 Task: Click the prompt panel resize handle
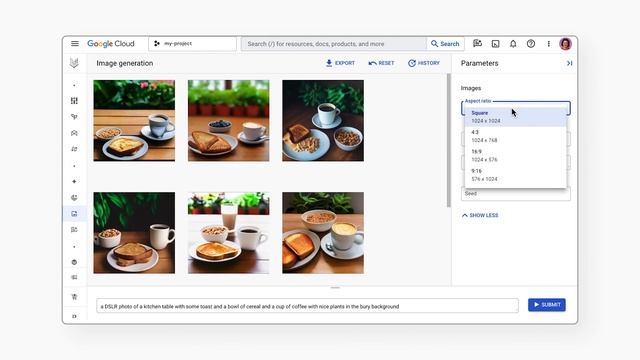pyautogui.click(x=335, y=288)
